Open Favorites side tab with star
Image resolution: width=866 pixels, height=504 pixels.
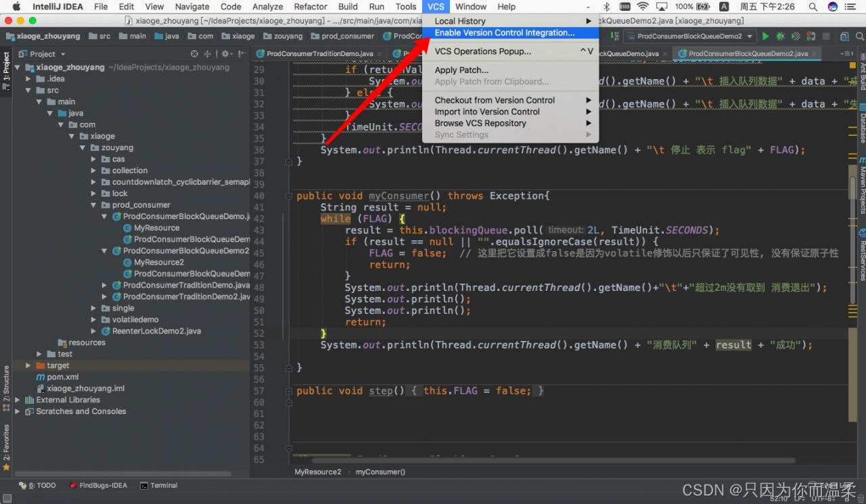[6, 446]
